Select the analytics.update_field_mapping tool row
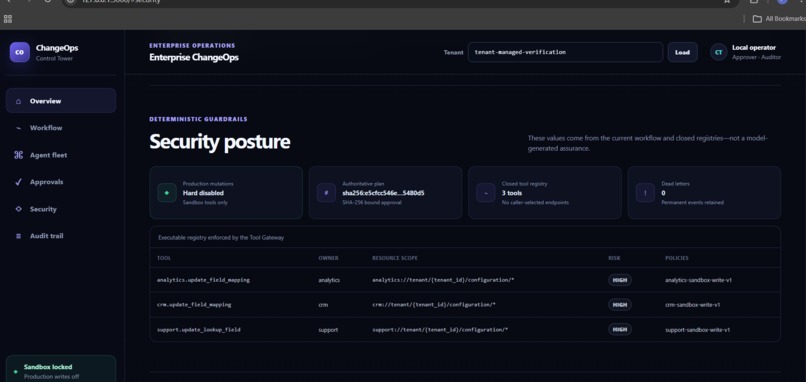806x382 pixels. (465, 280)
